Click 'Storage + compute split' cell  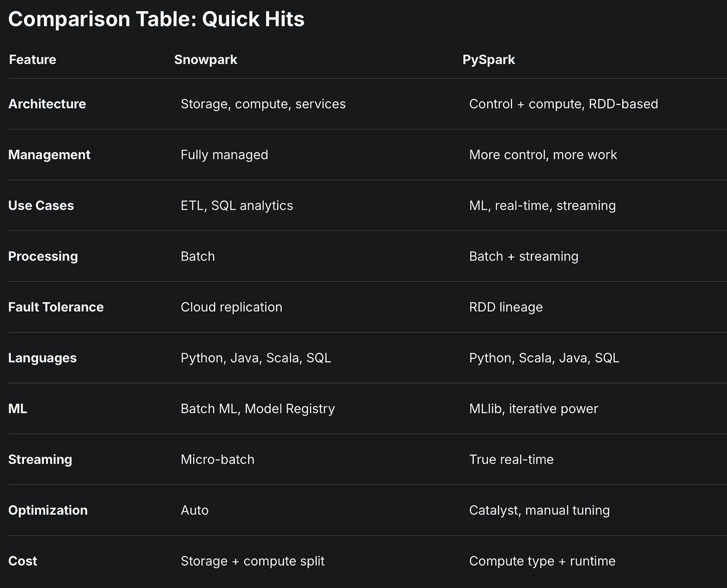coord(253,561)
